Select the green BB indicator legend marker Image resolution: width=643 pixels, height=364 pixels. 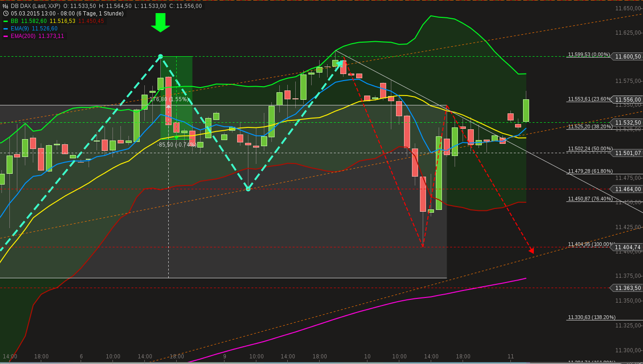6,21
